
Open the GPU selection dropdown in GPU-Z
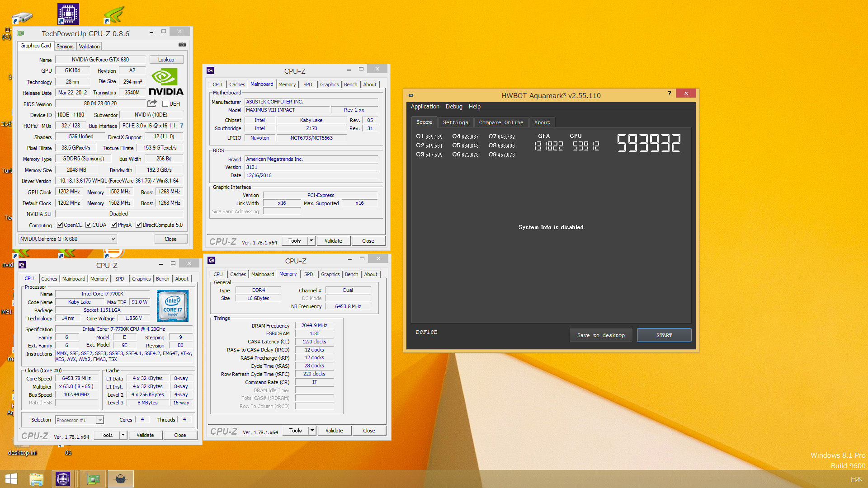tap(67, 239)
